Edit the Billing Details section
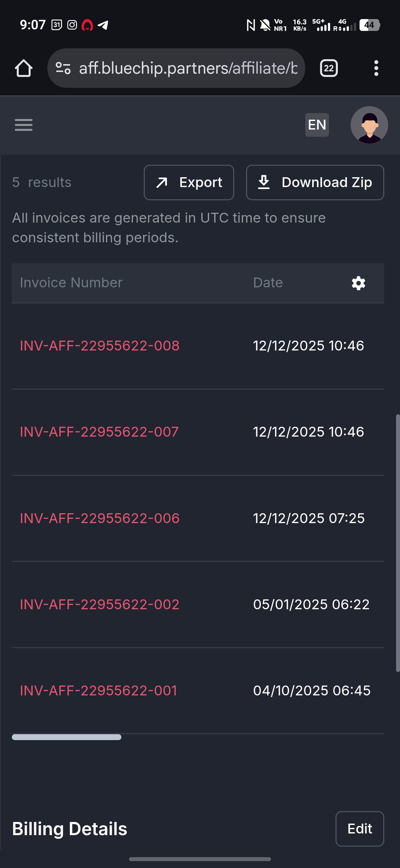The image size is (400, 868). (359, 829)
